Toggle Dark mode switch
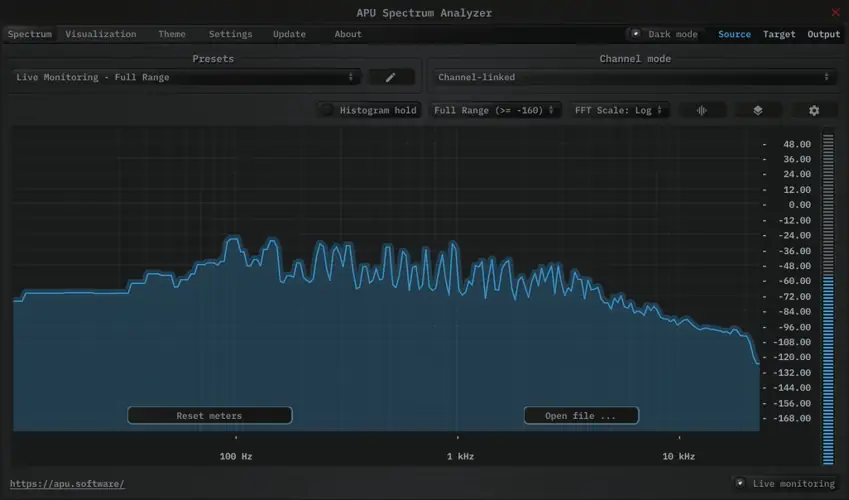This screenshot has width=849, height=500. click(634, 34)
